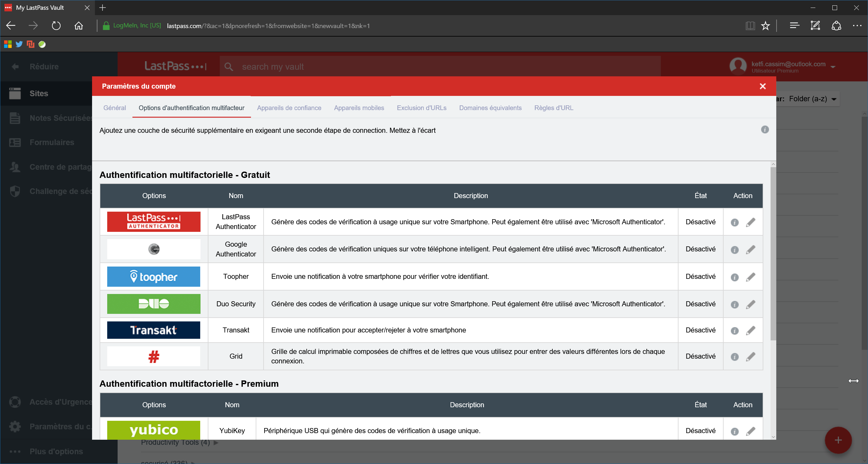Expand the user account menu arrow

tap(833, 67)
